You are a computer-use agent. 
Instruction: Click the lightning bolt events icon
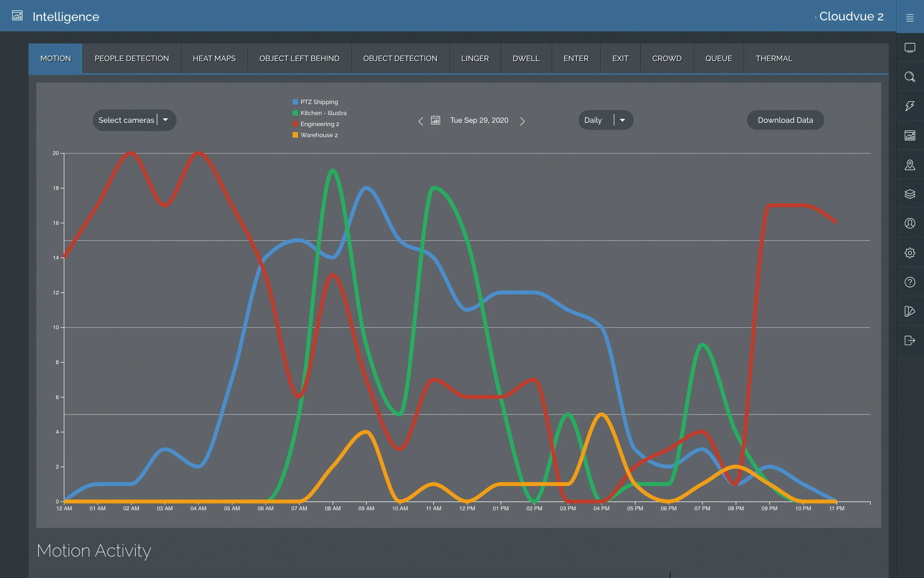[910, 106]
